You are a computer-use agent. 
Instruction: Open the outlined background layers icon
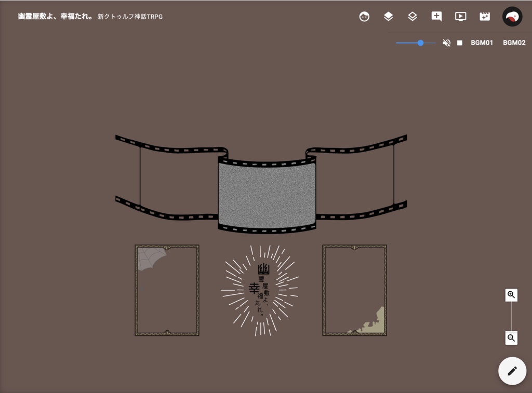[x=412, y=16]
